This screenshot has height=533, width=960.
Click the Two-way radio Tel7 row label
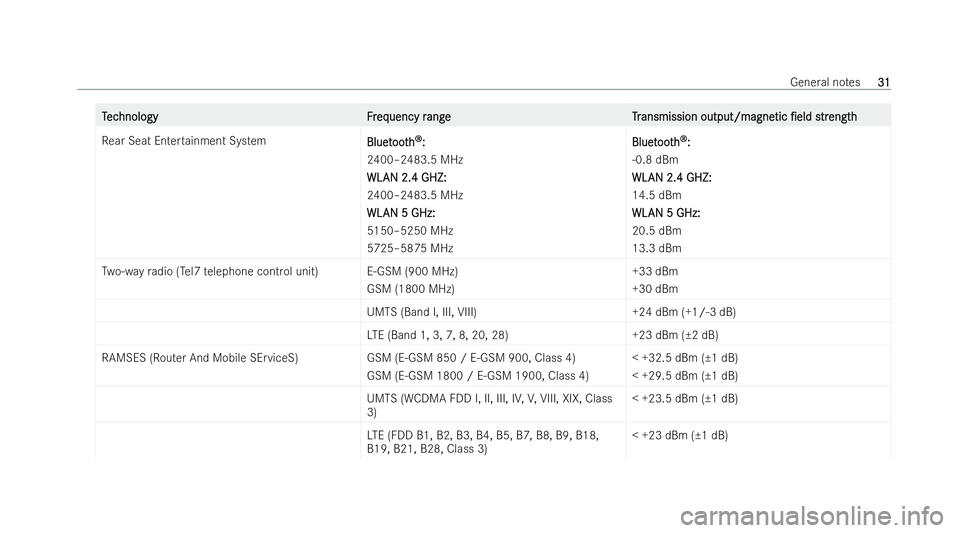point(210,271)
